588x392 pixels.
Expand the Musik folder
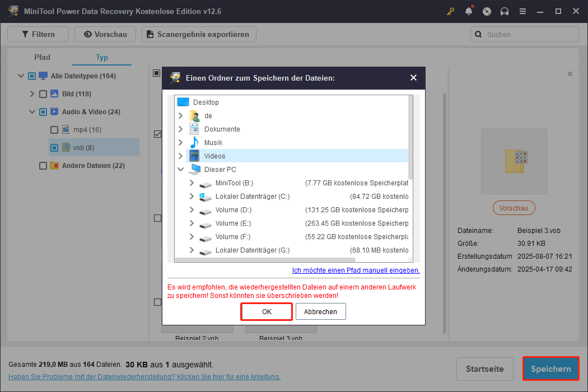(180, 143)
